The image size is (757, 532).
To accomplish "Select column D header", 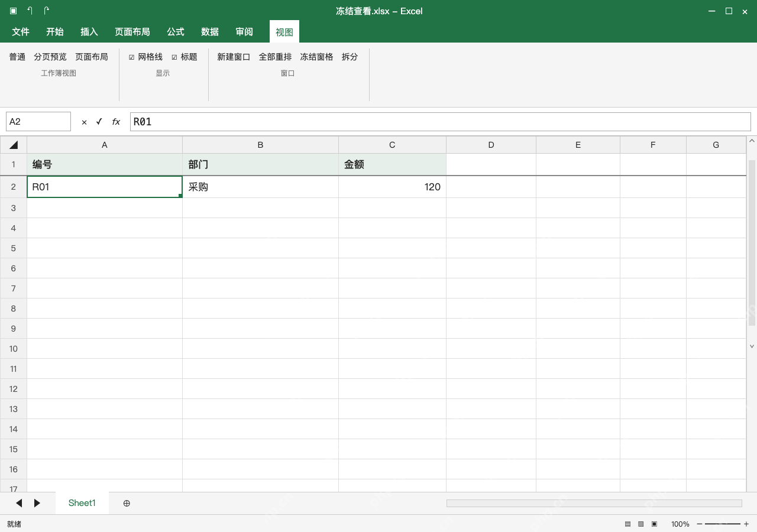I will (x=491, y=145).
